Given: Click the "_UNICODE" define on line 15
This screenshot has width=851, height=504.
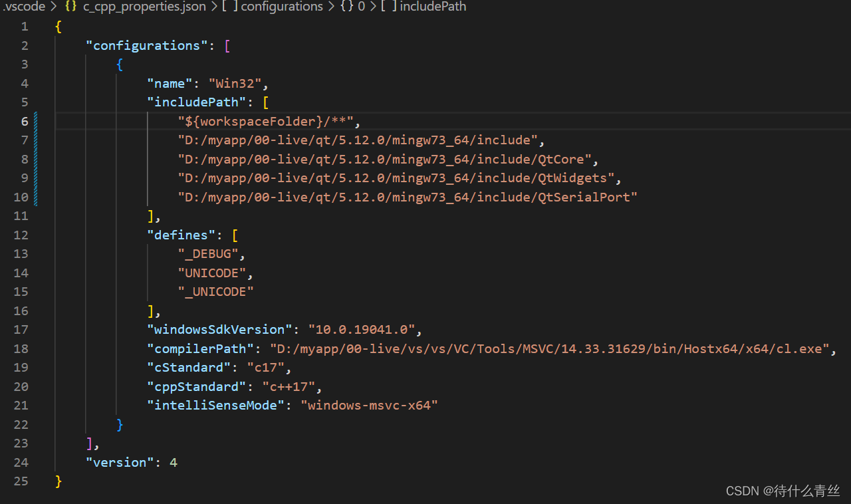Looking at the screenshot, I should click(216, 292).
